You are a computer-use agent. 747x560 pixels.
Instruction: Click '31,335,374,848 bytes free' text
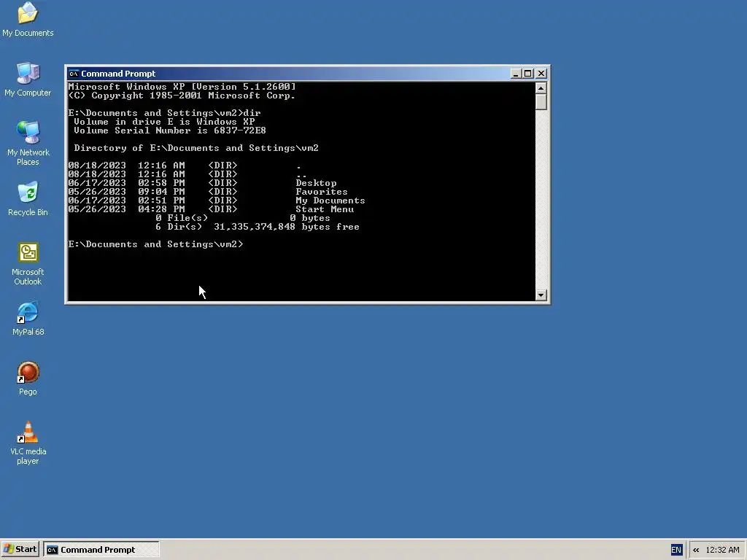coord(286,227)
